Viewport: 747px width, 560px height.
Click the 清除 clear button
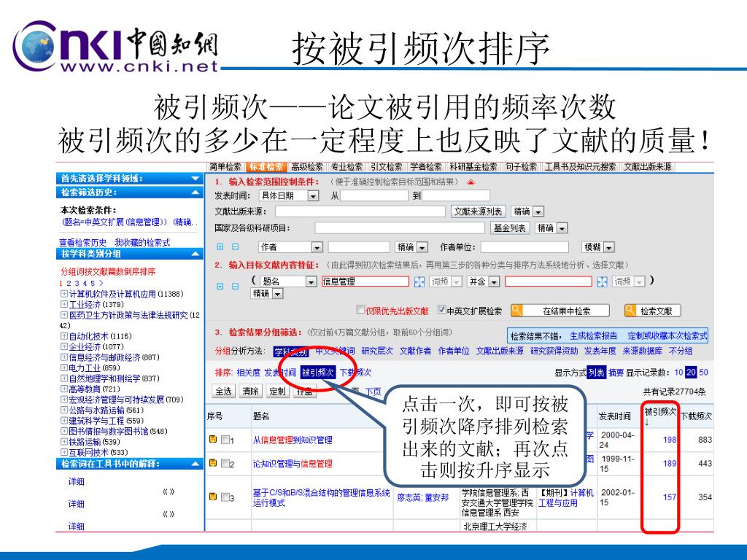coord(250,392)
